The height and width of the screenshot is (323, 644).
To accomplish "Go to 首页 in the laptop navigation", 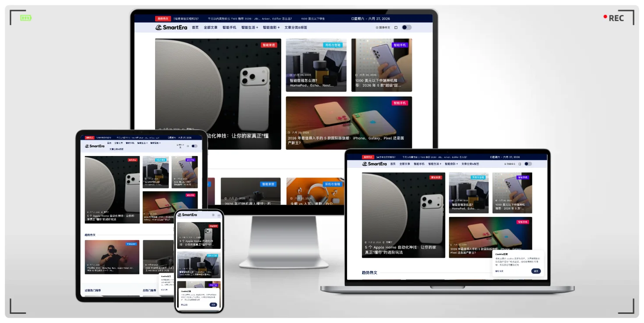I will [393, 164].
